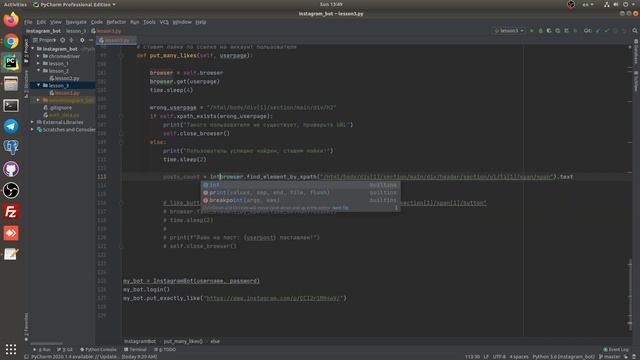The height and width of the screenshot is (360, 640).
Task: Open the Event Log in status bar
Action: [x=616, y=349]
